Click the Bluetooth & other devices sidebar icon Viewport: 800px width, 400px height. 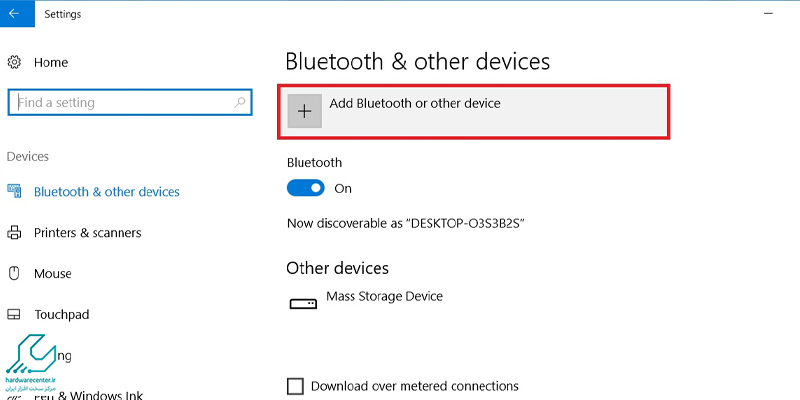[14, 191]
